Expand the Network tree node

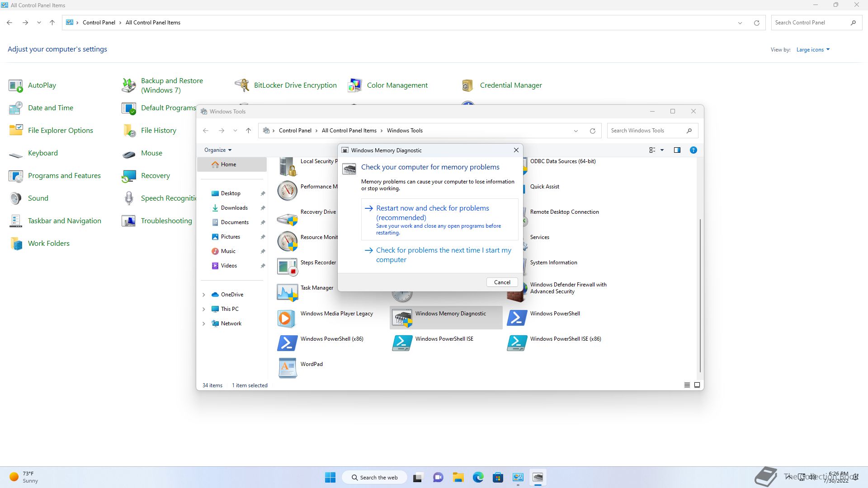point(203,324)
